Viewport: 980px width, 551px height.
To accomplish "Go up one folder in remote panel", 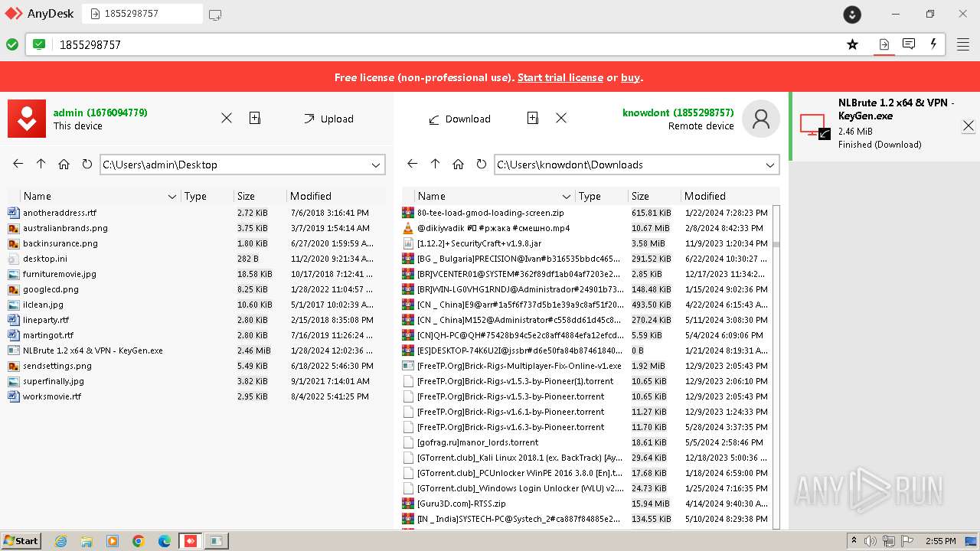I will 436,164.
